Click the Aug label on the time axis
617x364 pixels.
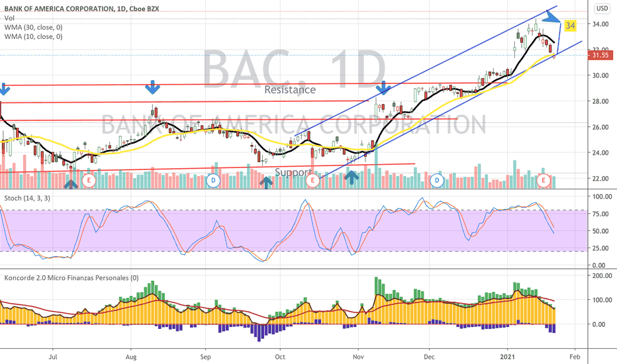coord(131,357)
